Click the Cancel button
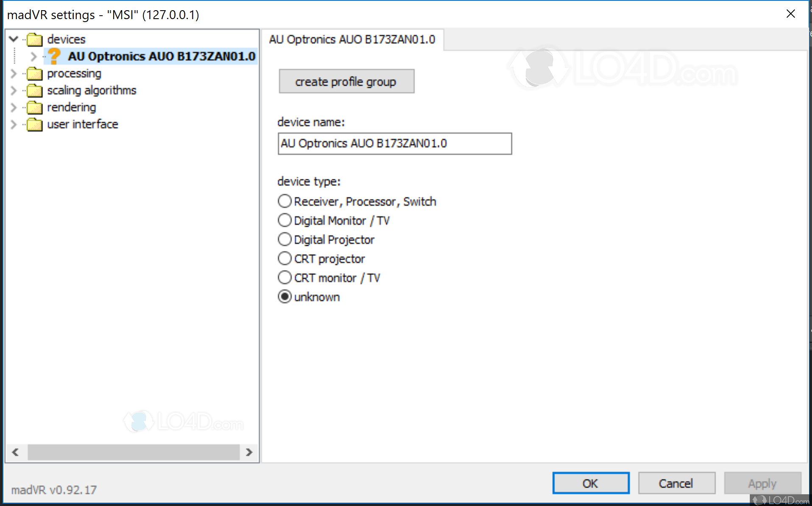The width and height of the screenshot is (812, 506). [676, 483]
